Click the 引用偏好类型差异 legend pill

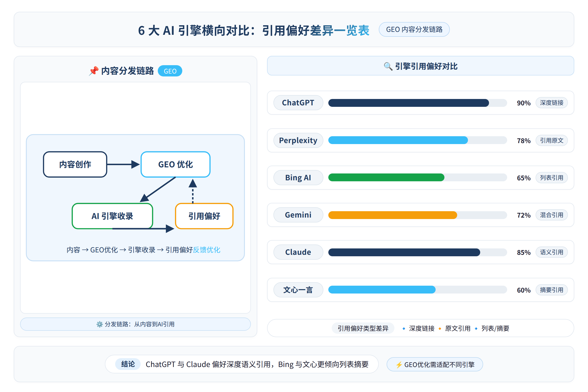point(363,328)
